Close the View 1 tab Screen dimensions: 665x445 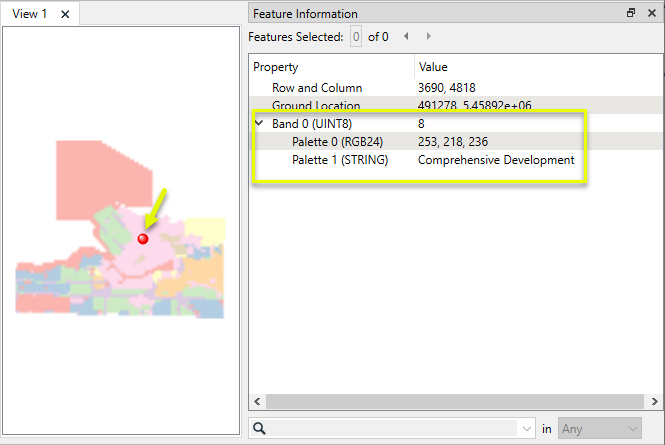click(65, 14)
